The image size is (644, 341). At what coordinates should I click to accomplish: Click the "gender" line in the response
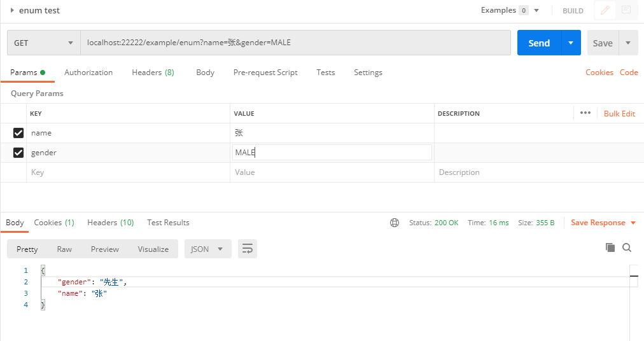click(92, 282)
